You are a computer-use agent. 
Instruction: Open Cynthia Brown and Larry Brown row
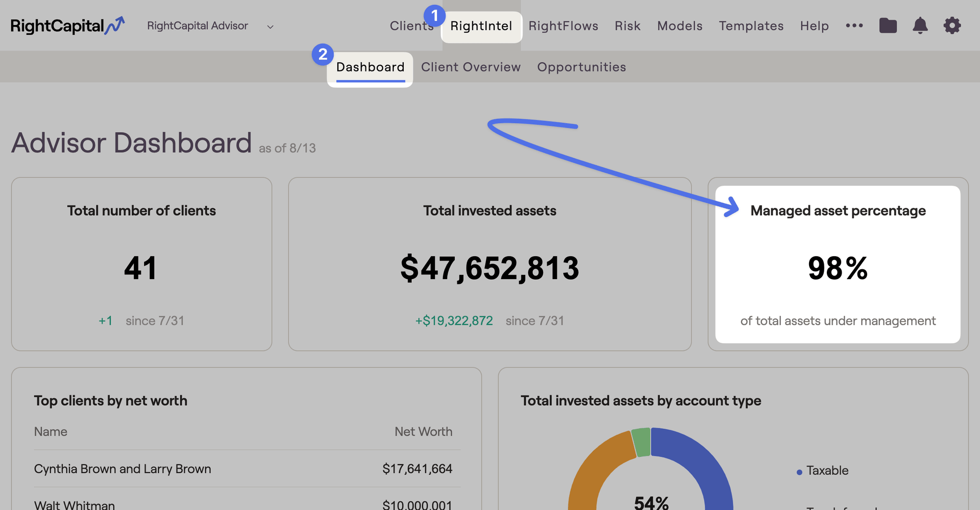click(x=247, y=469)
